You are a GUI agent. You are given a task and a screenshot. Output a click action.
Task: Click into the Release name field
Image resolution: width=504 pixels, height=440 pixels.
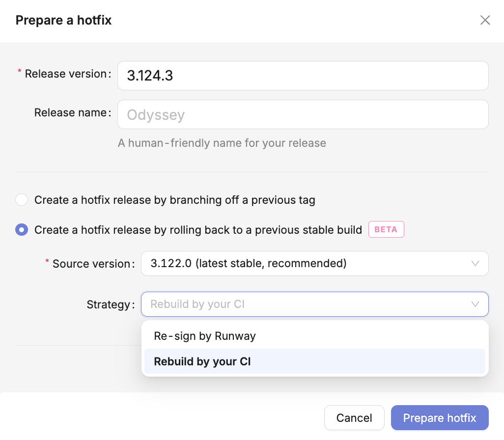tap(303, 115)
